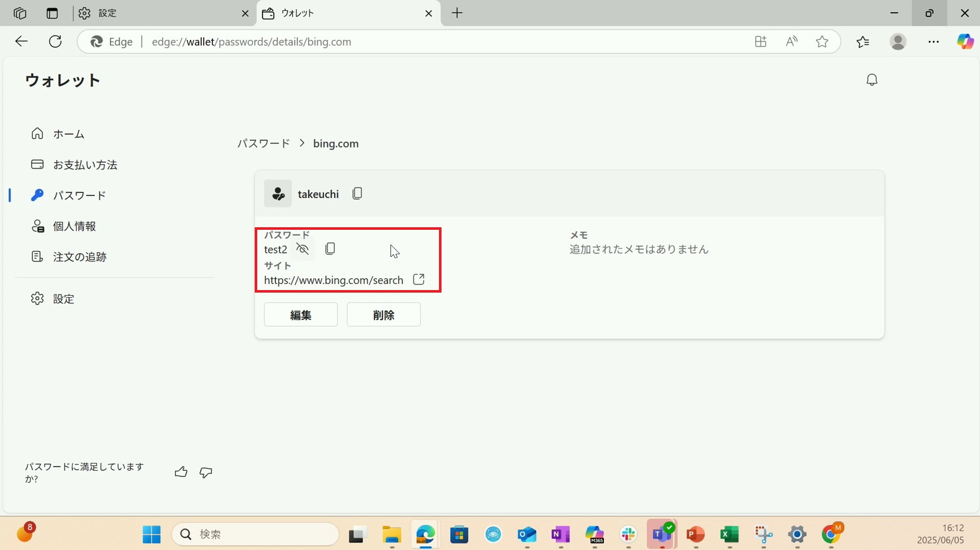The image size is (980, 550).
Task: Open the Favorites list toolbar button
Action: 863,42
